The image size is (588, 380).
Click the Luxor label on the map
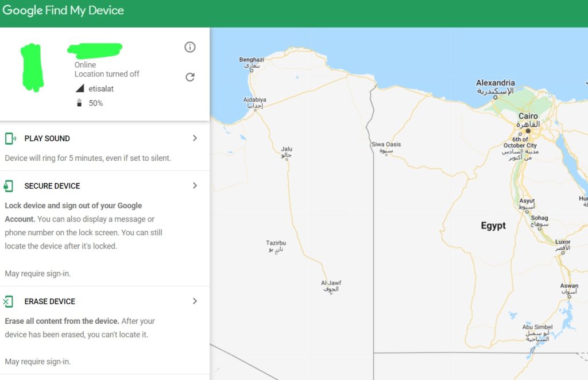563,242
